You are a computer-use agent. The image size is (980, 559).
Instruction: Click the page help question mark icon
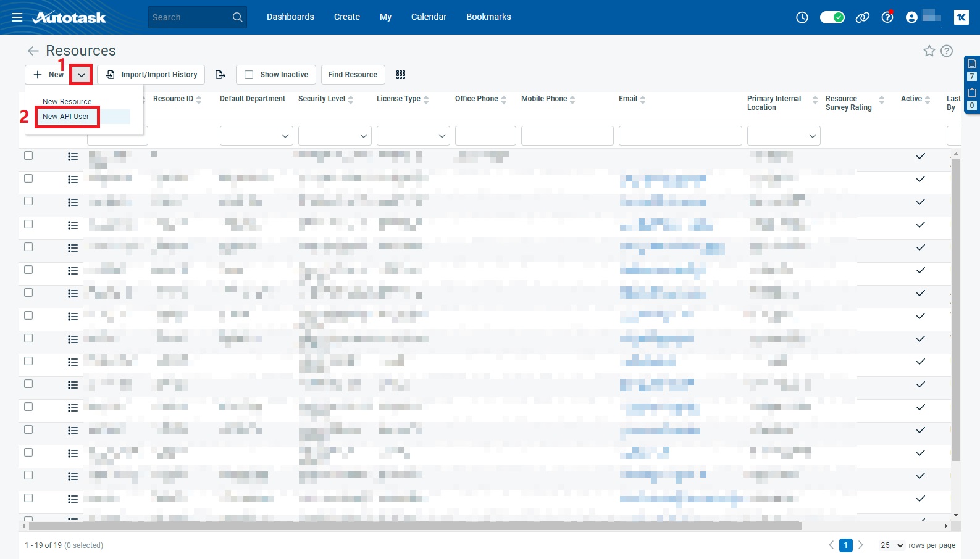947,51
